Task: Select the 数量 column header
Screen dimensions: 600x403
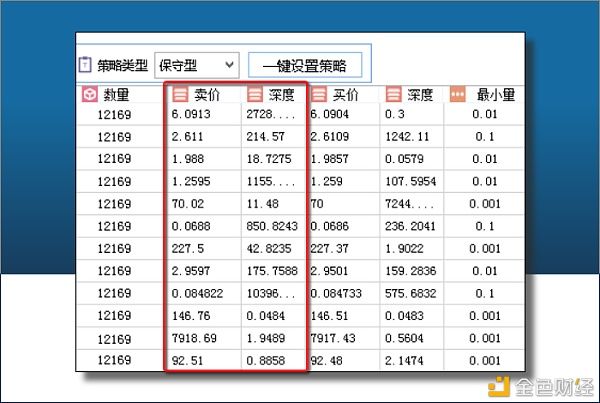Action: point(116,95)
